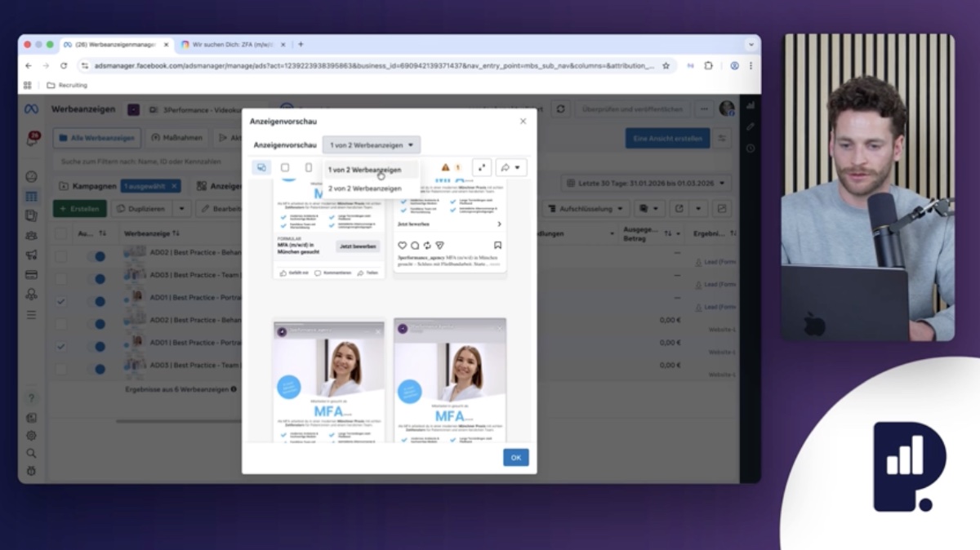The image size is (980, 550).
Task: Click the filter search input field
Action: click(x=151, y=162)
